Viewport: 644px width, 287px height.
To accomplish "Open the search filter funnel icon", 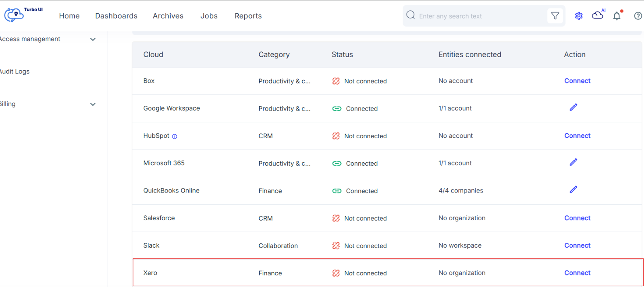I will pyautogui.click(x=555, y=16).
